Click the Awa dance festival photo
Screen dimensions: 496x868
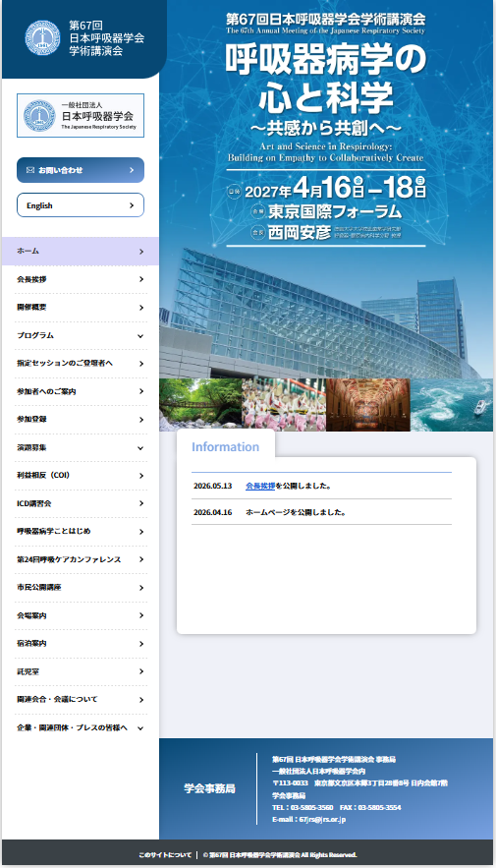(284, 405)
